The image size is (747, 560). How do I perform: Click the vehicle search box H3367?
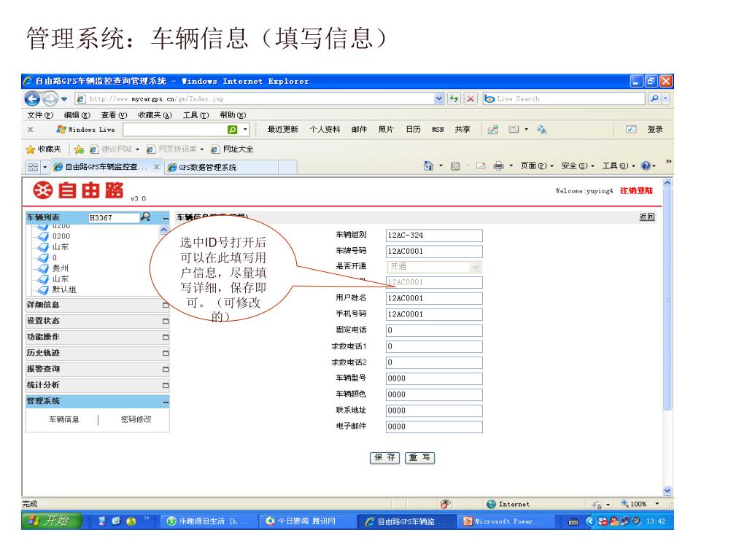coord(113,217)
